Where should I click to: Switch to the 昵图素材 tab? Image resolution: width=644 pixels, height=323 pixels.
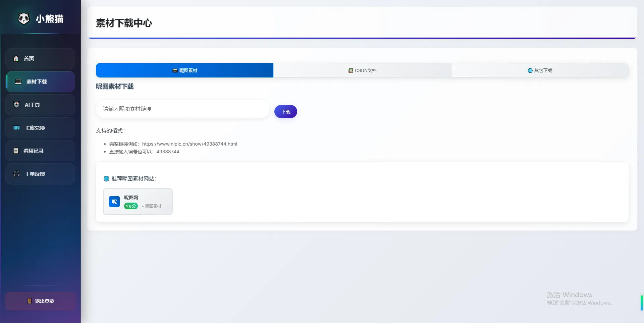pos(184,70)
